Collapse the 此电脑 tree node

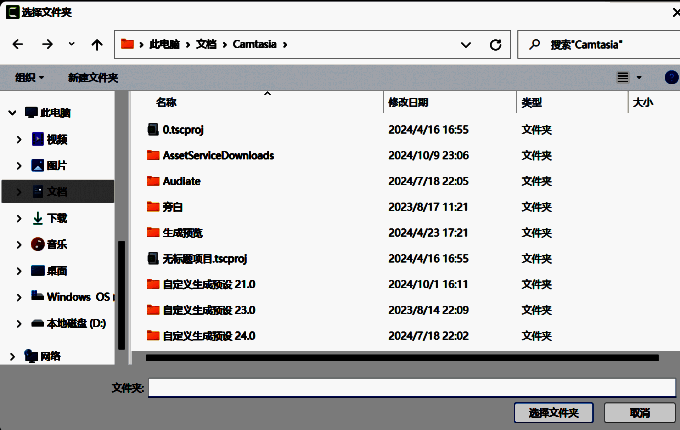[10, 113]
